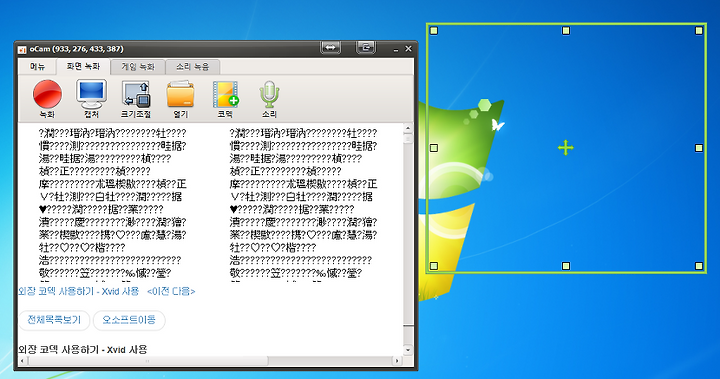Switch to the 게임 녹화 tab
The height and width of the screenshot is (379, 720).
coord(138,67)
